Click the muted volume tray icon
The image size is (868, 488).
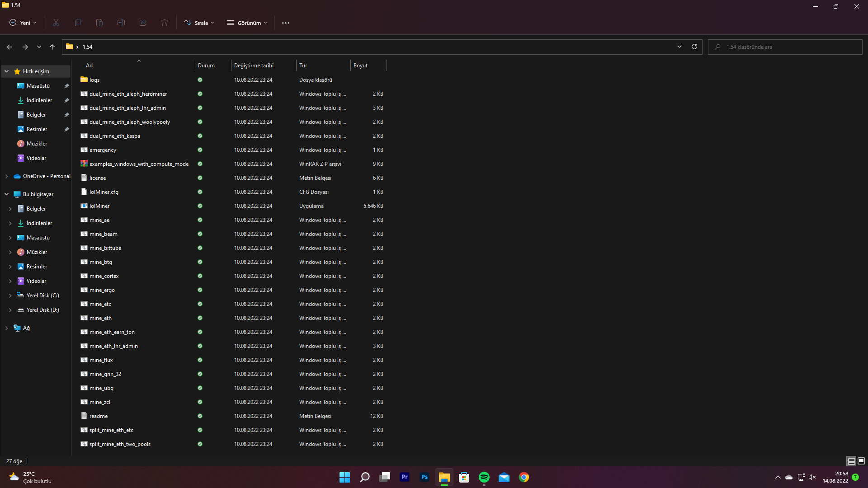pyautogui.click(x=812, y=477)
